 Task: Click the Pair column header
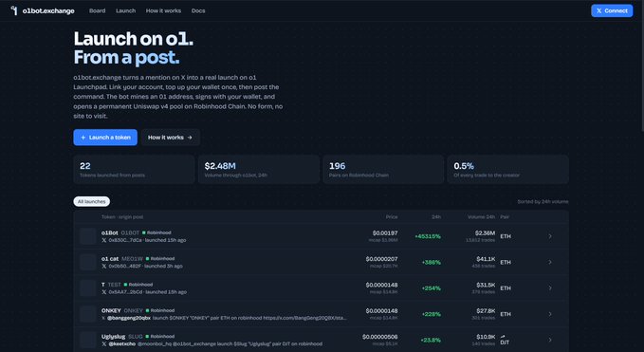(x=505, y=217)
